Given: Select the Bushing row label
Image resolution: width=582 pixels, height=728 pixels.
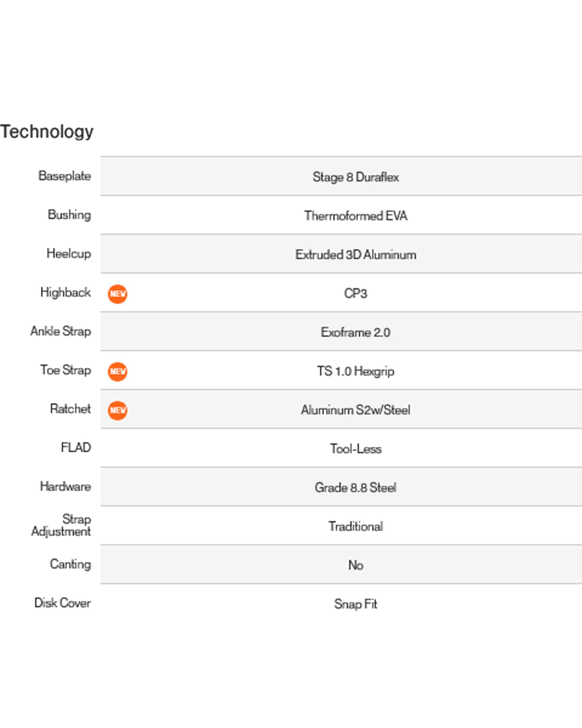Looking at the screenshot, I should (x=69, y=215).
